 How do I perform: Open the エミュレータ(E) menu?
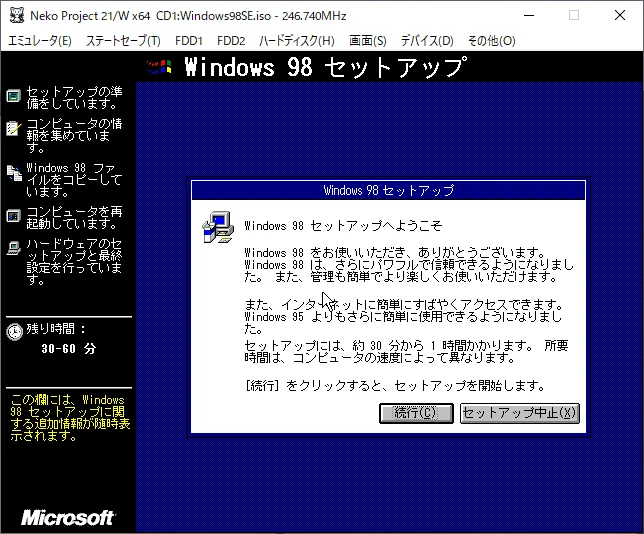(40, 41)
